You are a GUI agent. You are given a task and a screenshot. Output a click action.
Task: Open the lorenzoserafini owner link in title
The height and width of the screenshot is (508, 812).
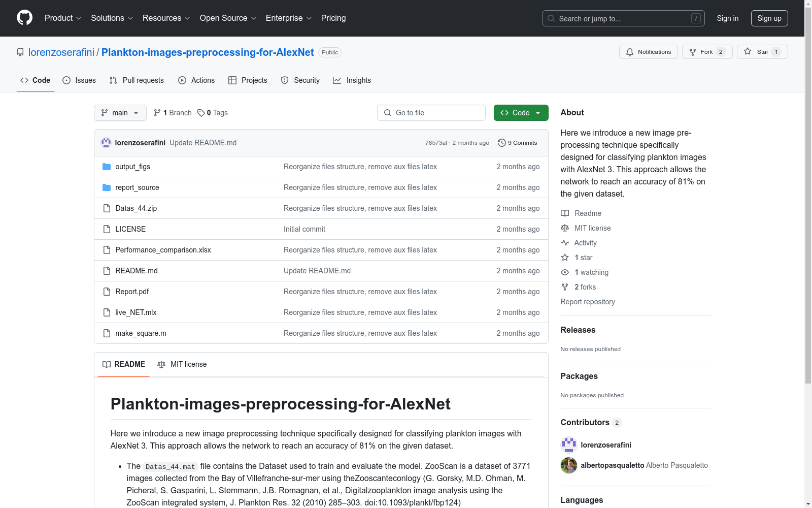point(61,52)
